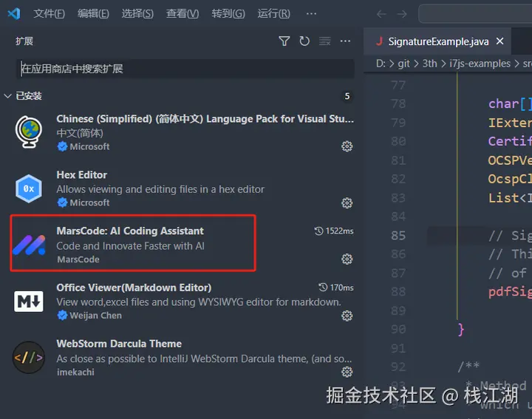Image resolution: width=532 pixels, height=419 pixels.
Task: Click the 1522ms activation time indicator
Action: click(x=334, y=231)
